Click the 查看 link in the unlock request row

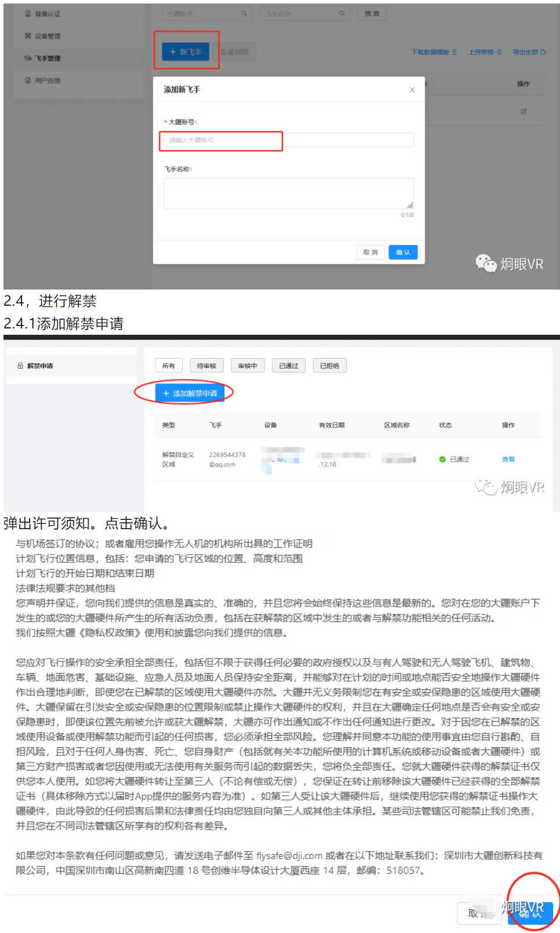(x=508, y=460)
